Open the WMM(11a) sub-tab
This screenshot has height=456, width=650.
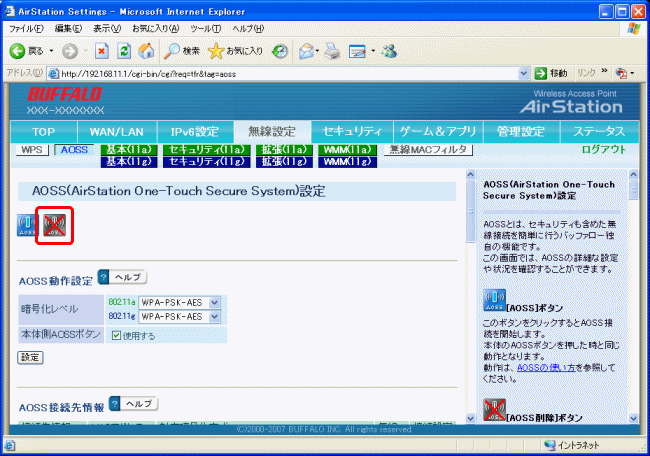tap(347, 150)
